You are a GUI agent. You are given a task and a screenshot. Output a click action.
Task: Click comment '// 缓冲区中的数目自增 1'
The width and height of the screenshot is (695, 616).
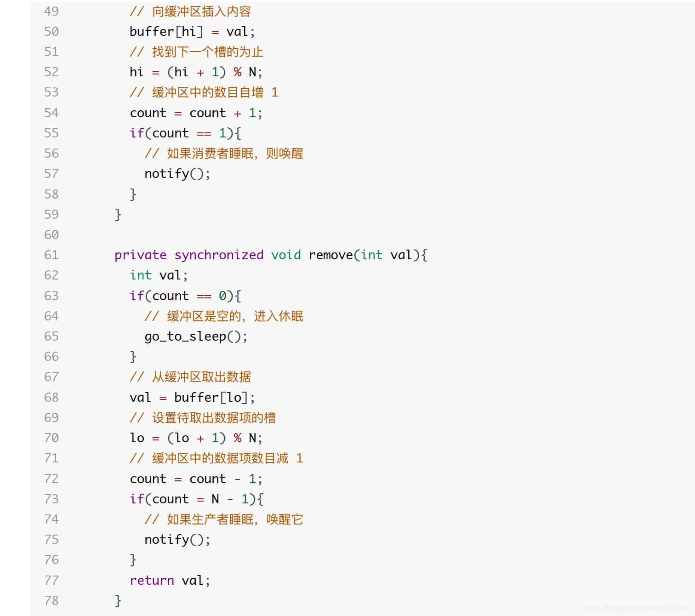pos(204,92)
